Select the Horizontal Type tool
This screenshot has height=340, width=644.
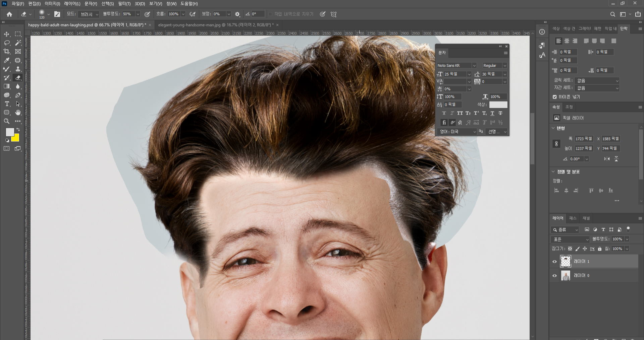point(7,104)
